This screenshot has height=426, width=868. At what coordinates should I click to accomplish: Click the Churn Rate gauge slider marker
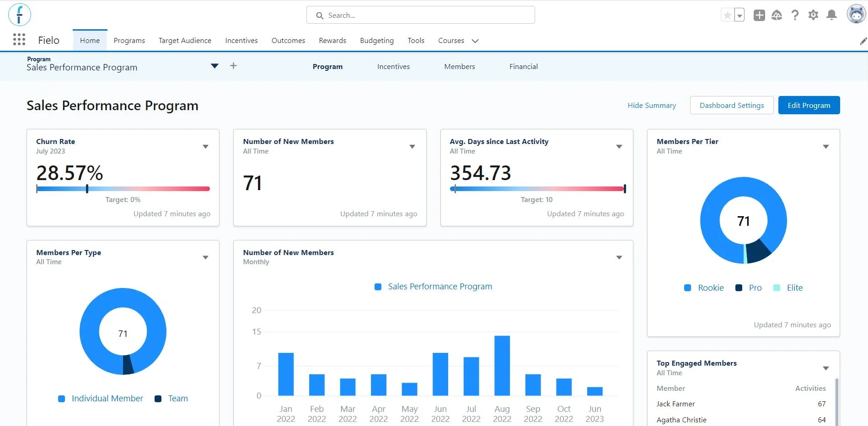point(87,189)
